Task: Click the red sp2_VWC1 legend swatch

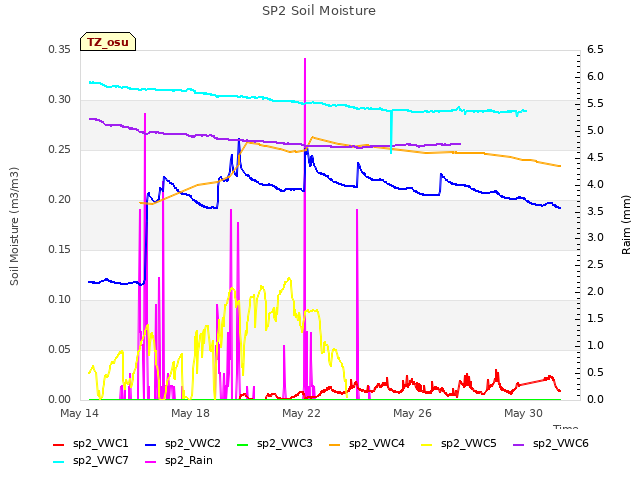Action: coord(58,445)
